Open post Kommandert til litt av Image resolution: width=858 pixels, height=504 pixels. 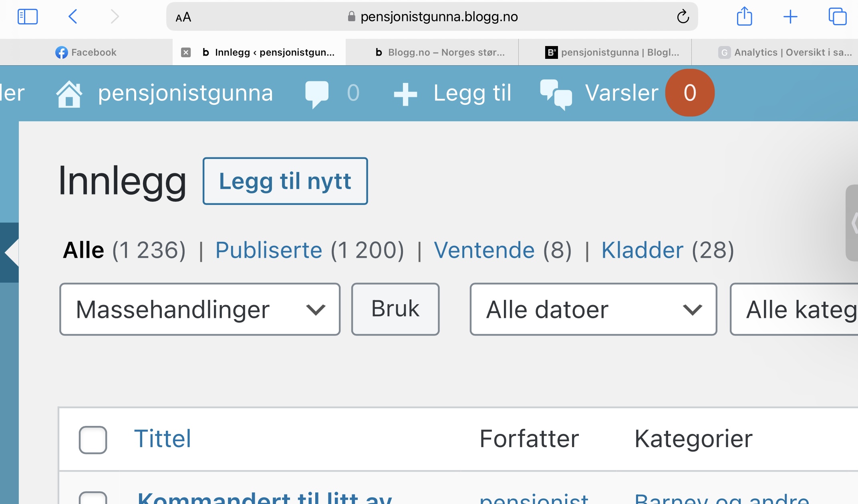coord(265,498)
